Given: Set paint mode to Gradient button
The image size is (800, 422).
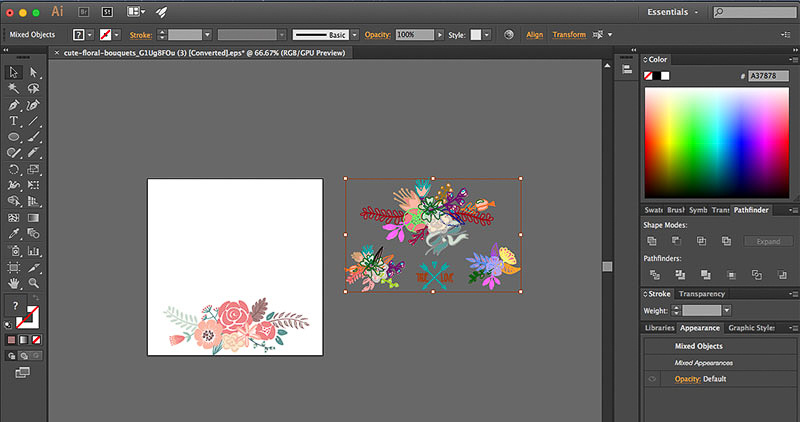Looking at the screenshot, I should [23, 340].
